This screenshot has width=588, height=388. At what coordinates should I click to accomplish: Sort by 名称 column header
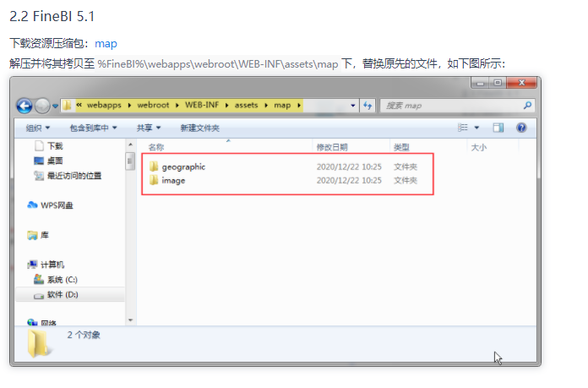tap(156, 147)
